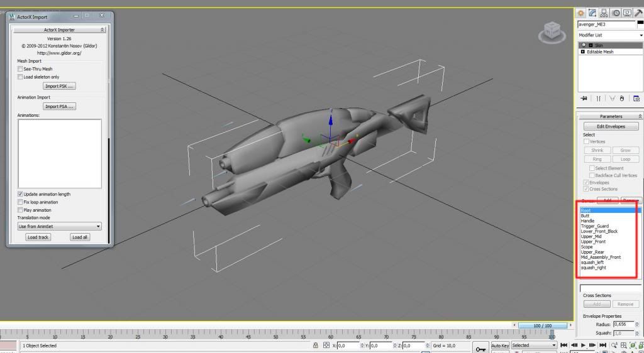Open Configure Modifier Sets icon
The width and height of the screenshot is (644, 353).
pyautogui.click(x=636, y=99)
